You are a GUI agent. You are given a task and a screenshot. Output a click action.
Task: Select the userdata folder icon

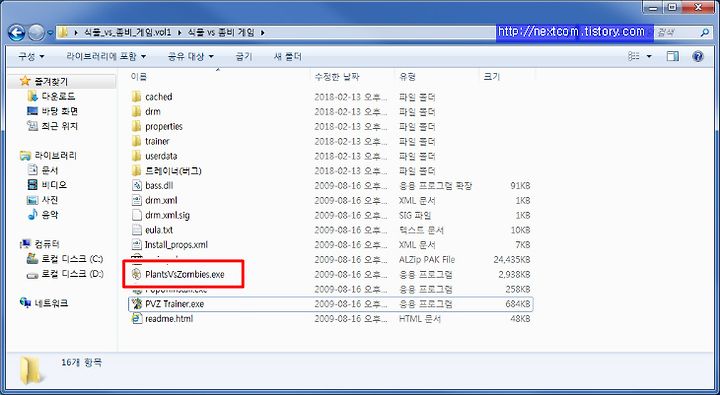coord(136,156)
